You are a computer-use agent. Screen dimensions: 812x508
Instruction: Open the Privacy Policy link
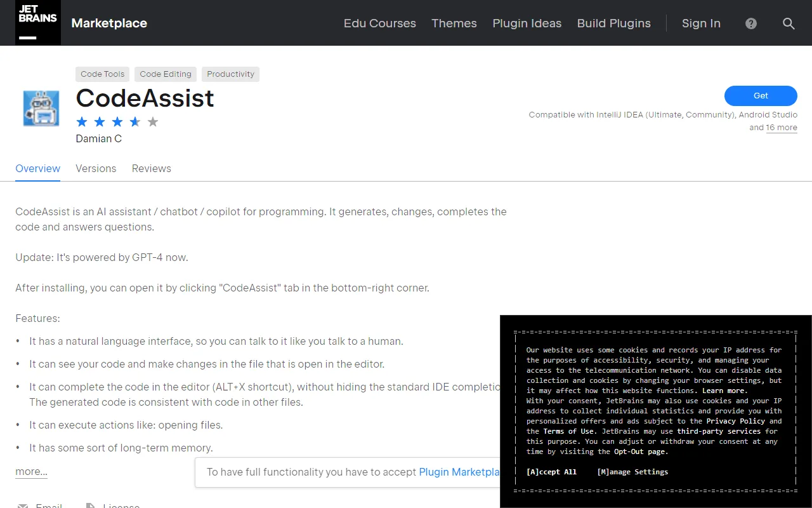click(735, 421)
